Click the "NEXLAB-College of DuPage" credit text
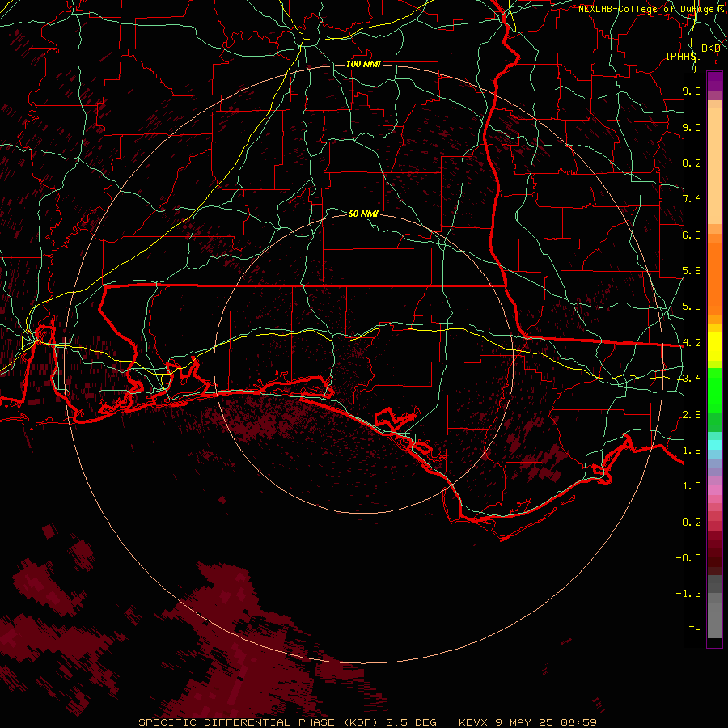This screenshot has width=728, height=728. [x=647, y=9]
